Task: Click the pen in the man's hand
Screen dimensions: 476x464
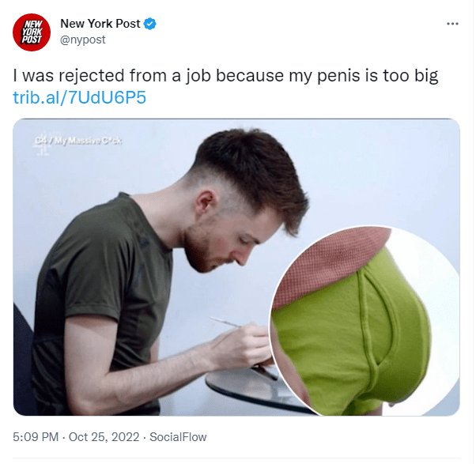Action: [225, 322]
